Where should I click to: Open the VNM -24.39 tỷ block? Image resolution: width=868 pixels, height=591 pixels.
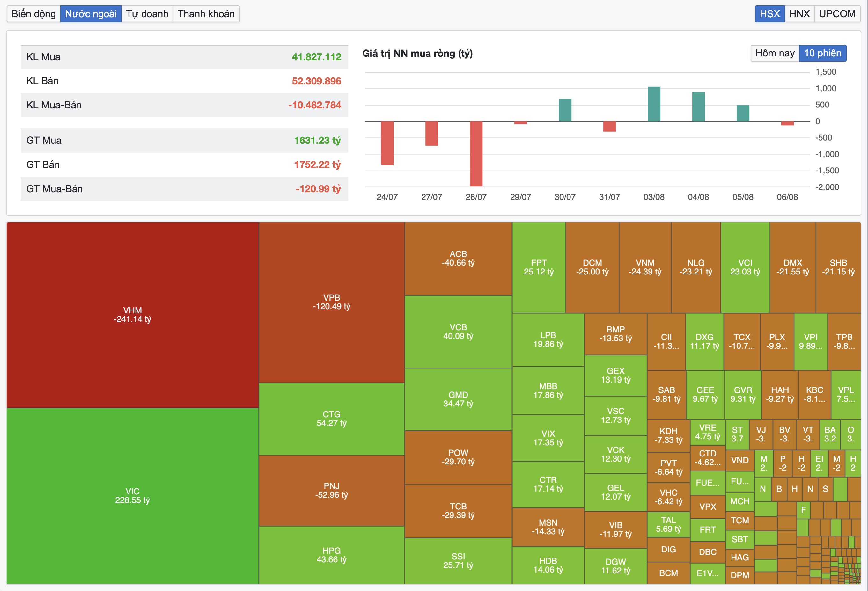coord(645,268)
